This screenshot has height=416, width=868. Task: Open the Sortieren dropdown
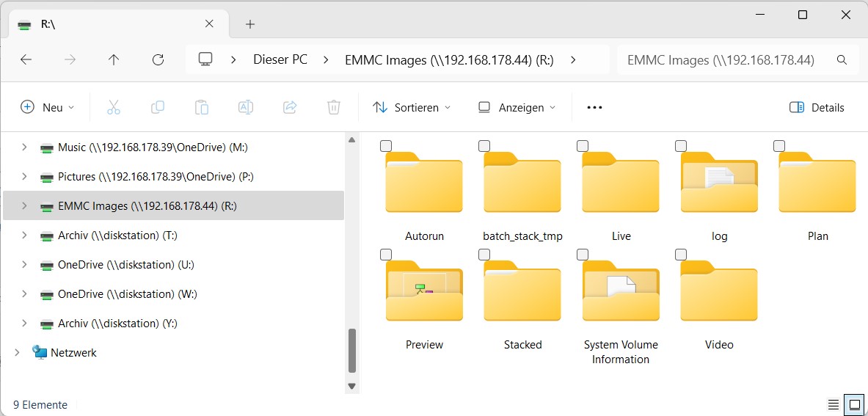412,107
